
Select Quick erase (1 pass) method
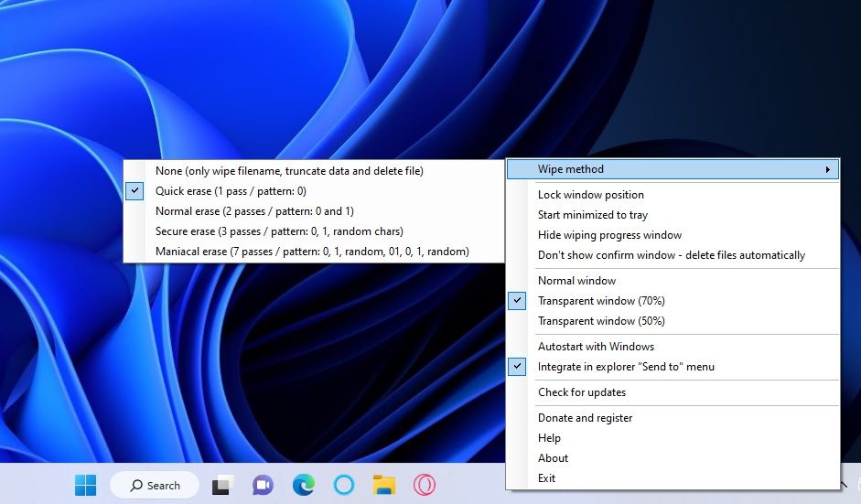[x=231, y=191]
